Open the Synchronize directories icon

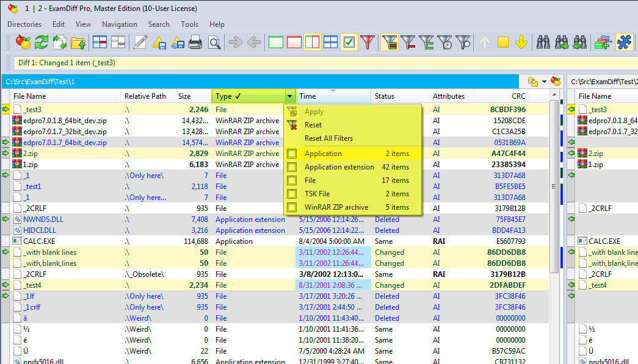pos(601,43)
